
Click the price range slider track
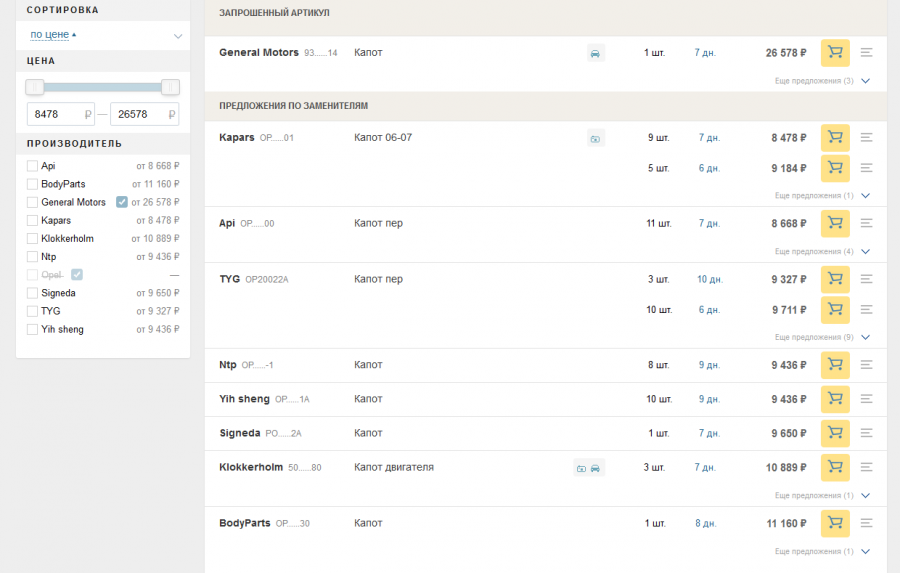pyautogui.click(x=103, y=87)
